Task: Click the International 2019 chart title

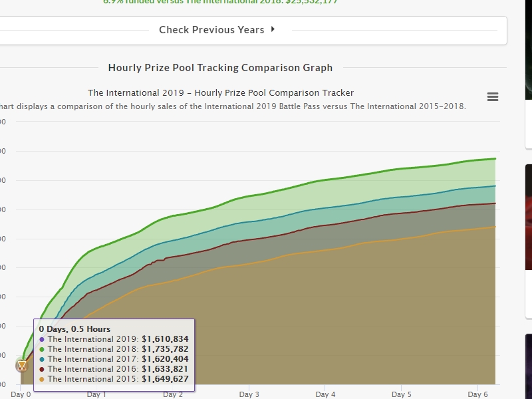Action: click(221, 93)
